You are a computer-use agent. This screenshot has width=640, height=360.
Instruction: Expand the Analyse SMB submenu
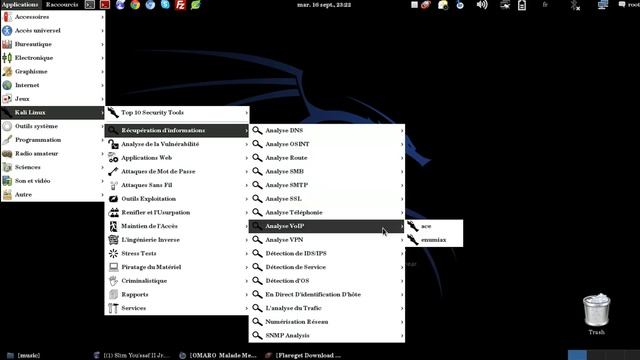[327, 171]
